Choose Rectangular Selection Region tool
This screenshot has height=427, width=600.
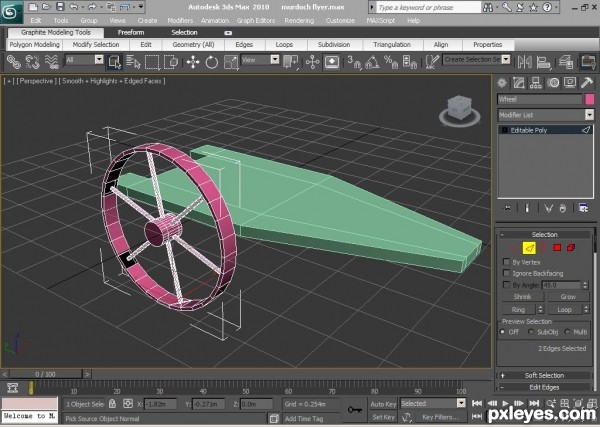point(152,62)
